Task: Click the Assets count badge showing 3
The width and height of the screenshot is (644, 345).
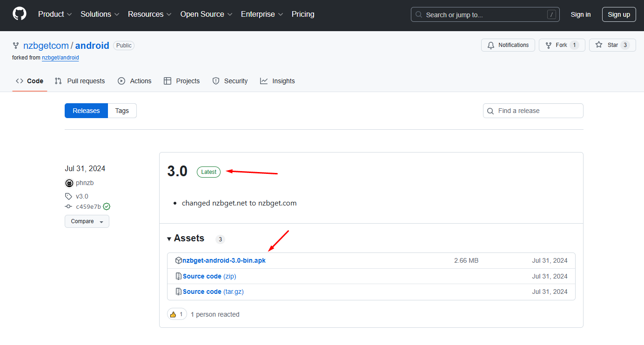Action: [x=220, y=239]
